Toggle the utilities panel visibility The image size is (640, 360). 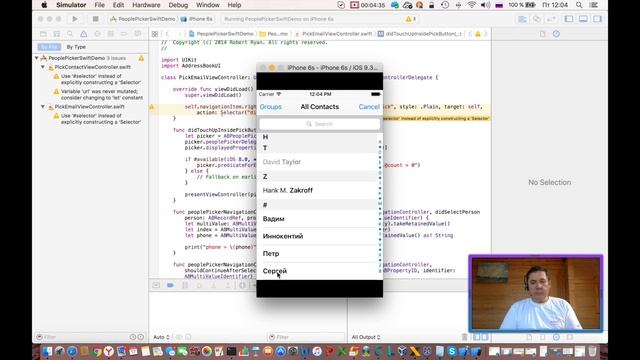point(598,19)
